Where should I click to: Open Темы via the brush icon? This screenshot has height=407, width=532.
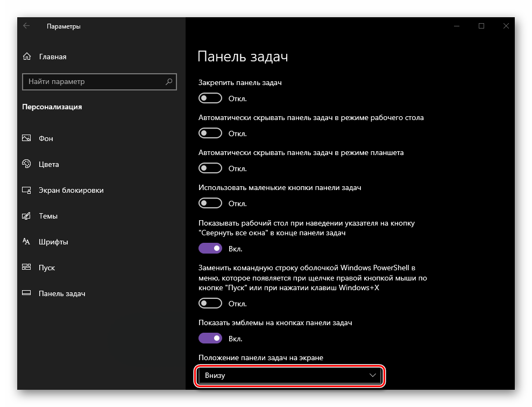(26, 216)
